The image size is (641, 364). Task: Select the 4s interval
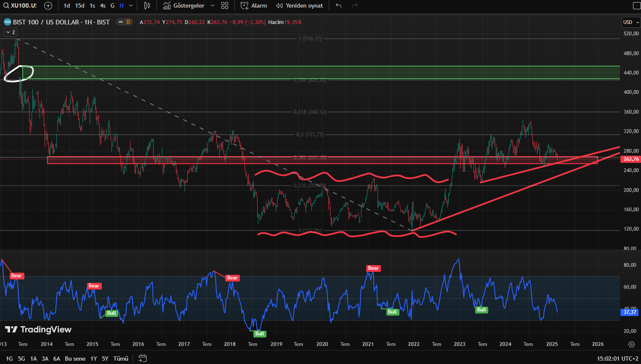pyautogui.click(x=103, y=5)
